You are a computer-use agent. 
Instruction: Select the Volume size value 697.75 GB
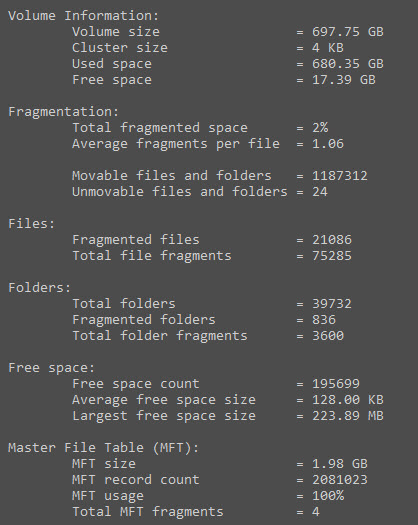coord(348,32)
